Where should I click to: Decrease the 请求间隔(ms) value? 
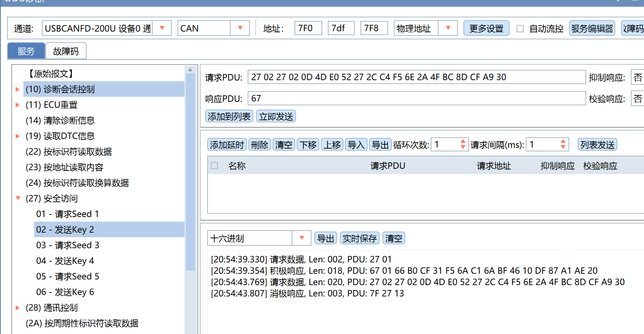[x=563, y=147]
